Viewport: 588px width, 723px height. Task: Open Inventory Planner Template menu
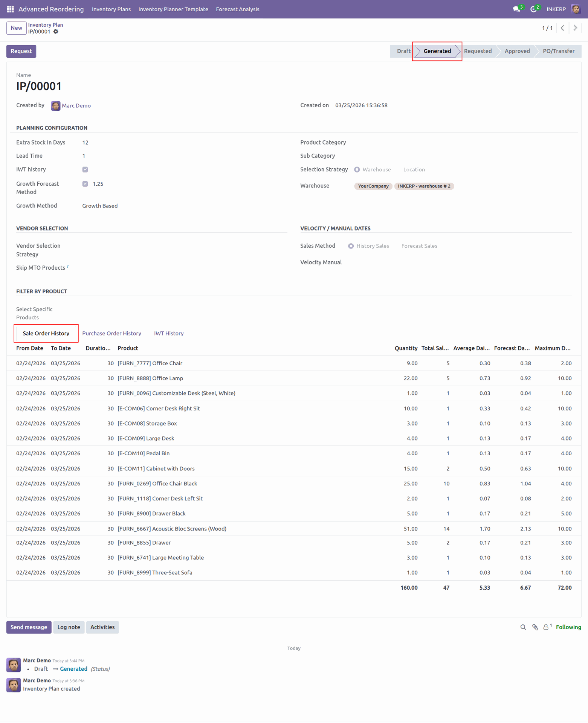click(x=173, y=9)
